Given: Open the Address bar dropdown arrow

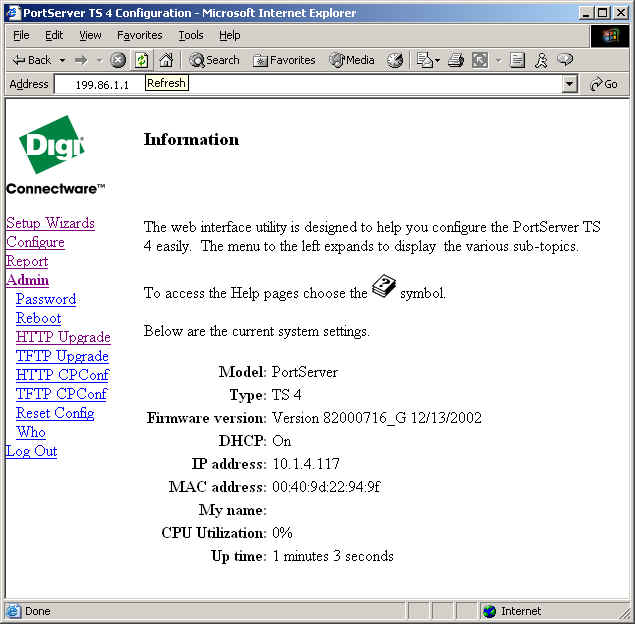Looking at the screenshot, I should click(570, 84).
